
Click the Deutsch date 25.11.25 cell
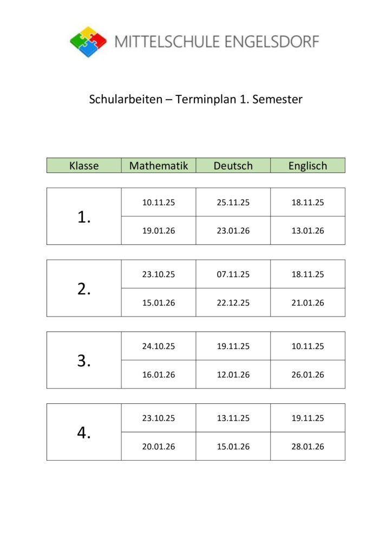233,203
